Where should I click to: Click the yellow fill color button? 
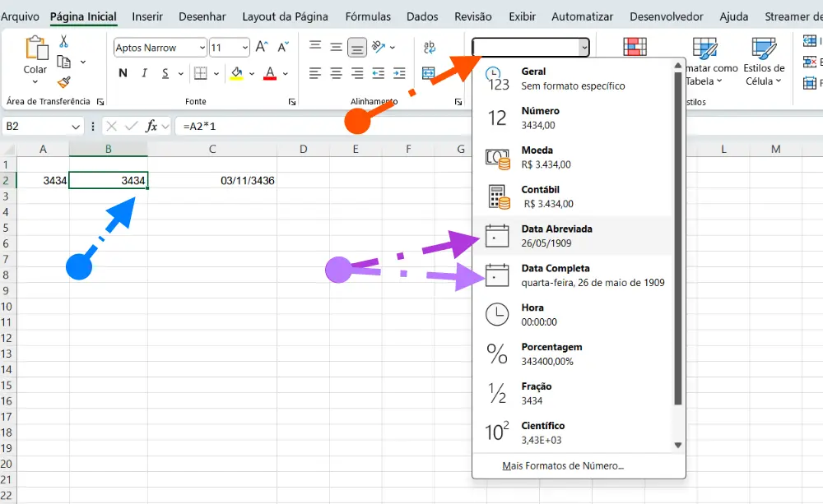click(237, 73)
